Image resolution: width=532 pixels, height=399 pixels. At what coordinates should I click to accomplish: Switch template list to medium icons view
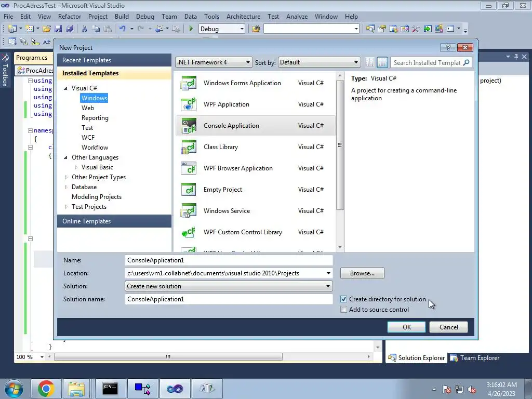pos(382,62)
